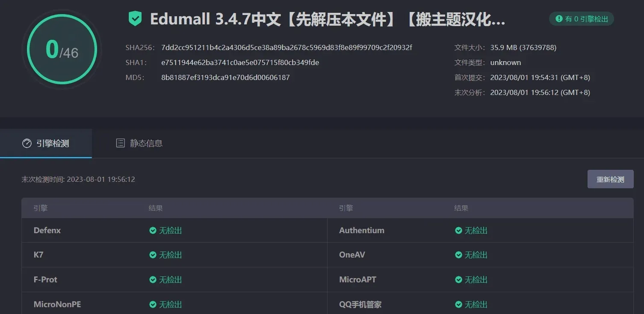Click the green check icon in Authentium row

point(458,231)
